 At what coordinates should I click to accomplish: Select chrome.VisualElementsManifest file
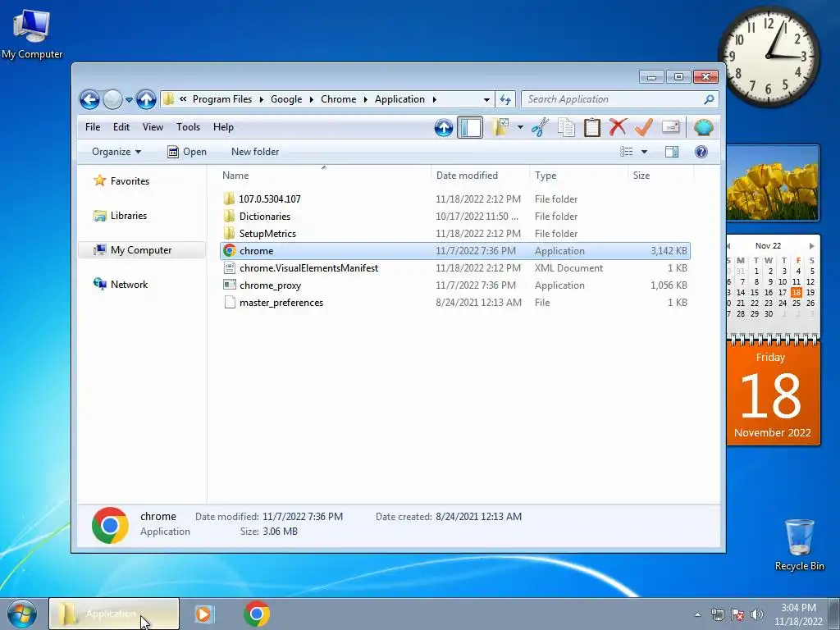(x=454, y=268)
